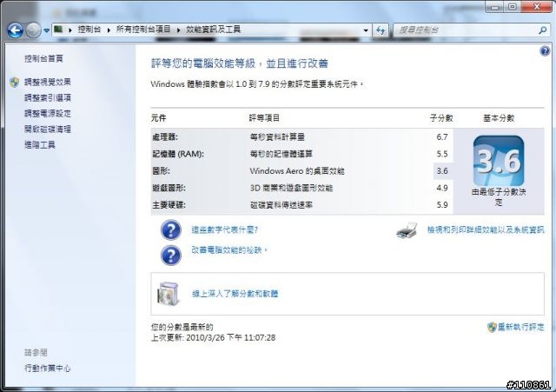This screenshot has height=392, width=556.
Task: Select 所有控制台項目 breadcrumb
Action: tap(143, 30)
